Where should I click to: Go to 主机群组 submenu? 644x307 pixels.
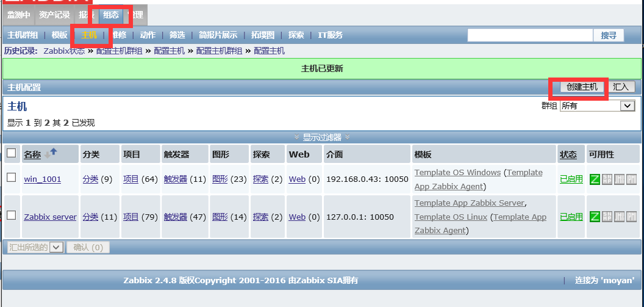pyautogui.click(x=23, y=35)
